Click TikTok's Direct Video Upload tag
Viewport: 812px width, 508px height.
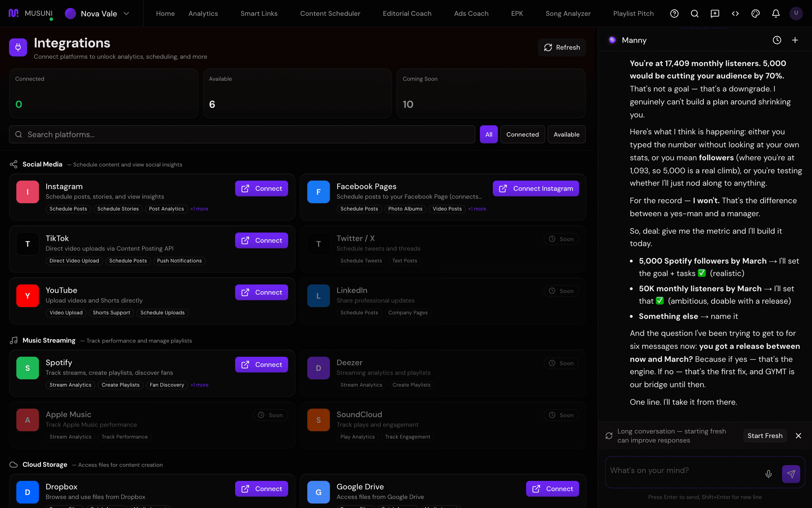(74, 261)
